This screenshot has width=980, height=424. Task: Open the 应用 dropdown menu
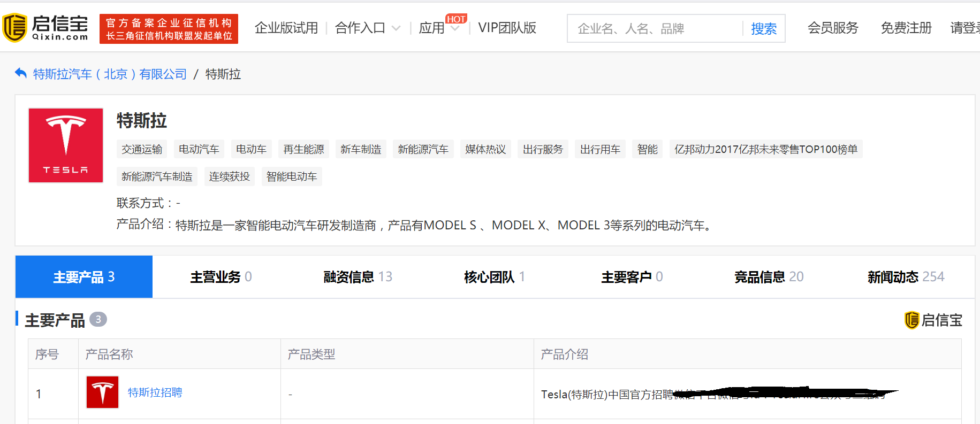(439, 28)
